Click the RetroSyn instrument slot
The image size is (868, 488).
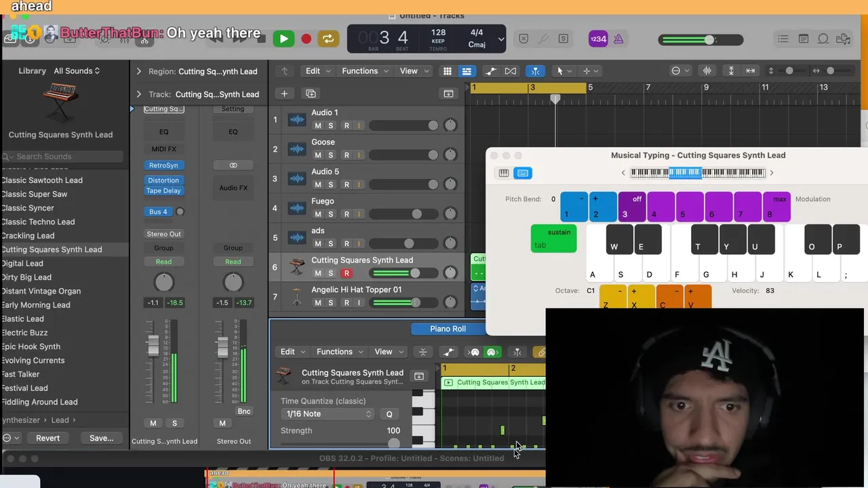click(x=163, y=165)
